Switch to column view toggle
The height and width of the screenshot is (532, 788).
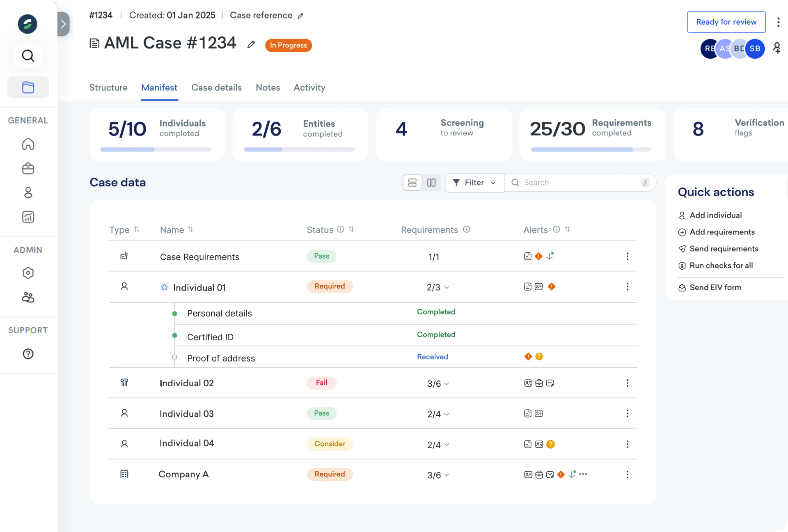point(431,183)
